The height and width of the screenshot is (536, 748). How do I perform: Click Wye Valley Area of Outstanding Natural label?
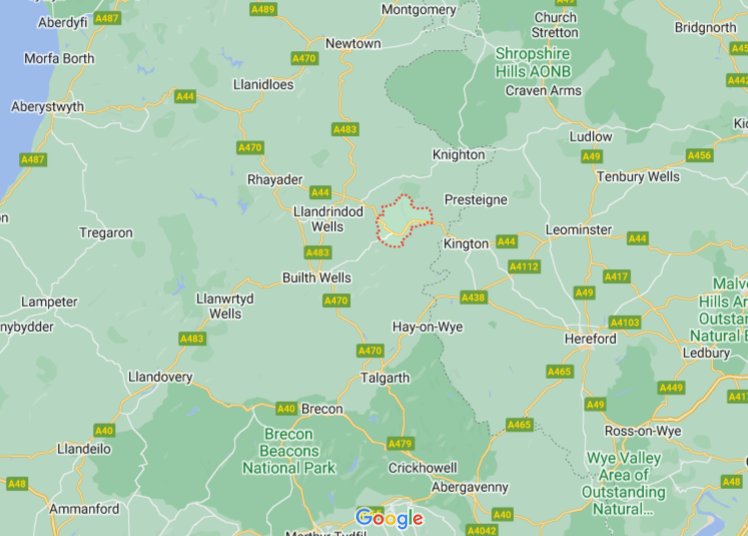click(623, 484)
